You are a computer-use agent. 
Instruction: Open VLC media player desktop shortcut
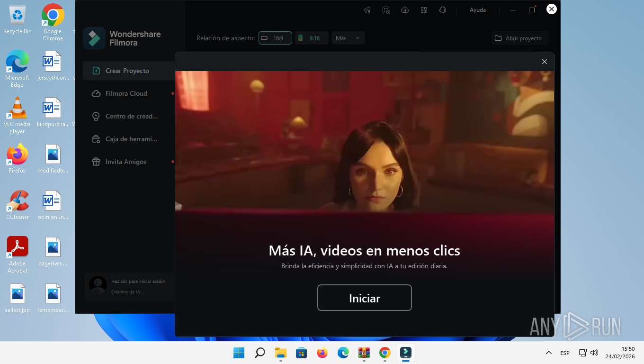point(18,115)
